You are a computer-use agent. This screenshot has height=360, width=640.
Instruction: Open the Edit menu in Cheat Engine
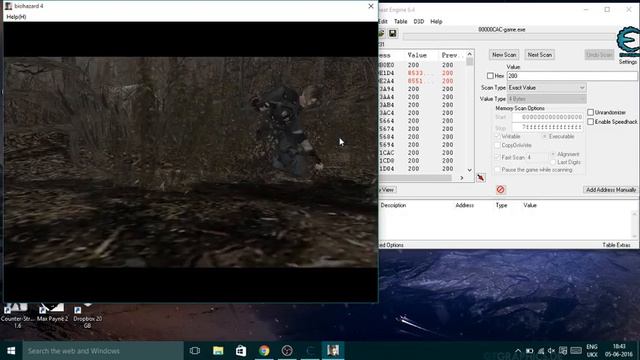[383, 21]
